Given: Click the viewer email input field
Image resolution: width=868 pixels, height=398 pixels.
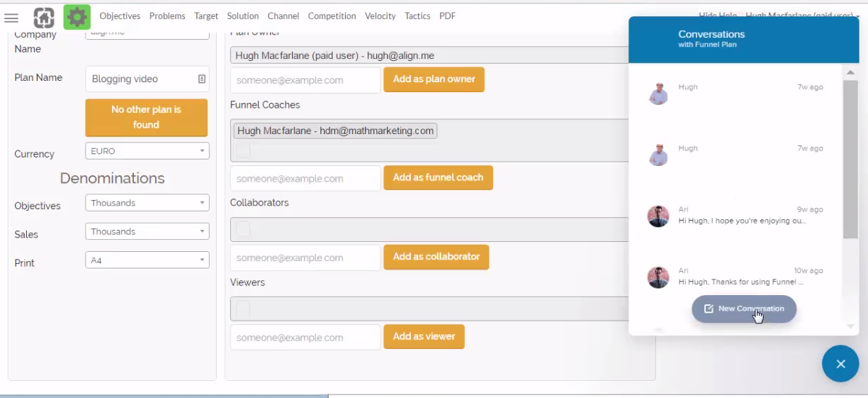Looking at the screenshot, I should (x=305, y=337).
